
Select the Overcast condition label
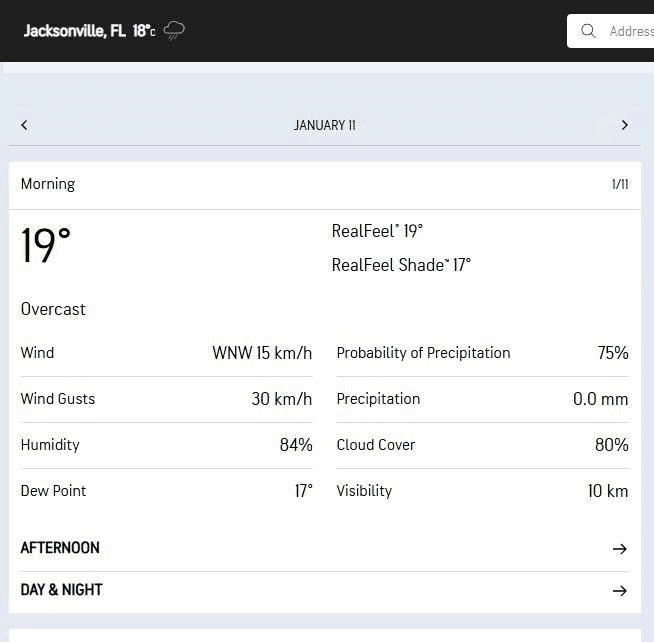[53, 309]
